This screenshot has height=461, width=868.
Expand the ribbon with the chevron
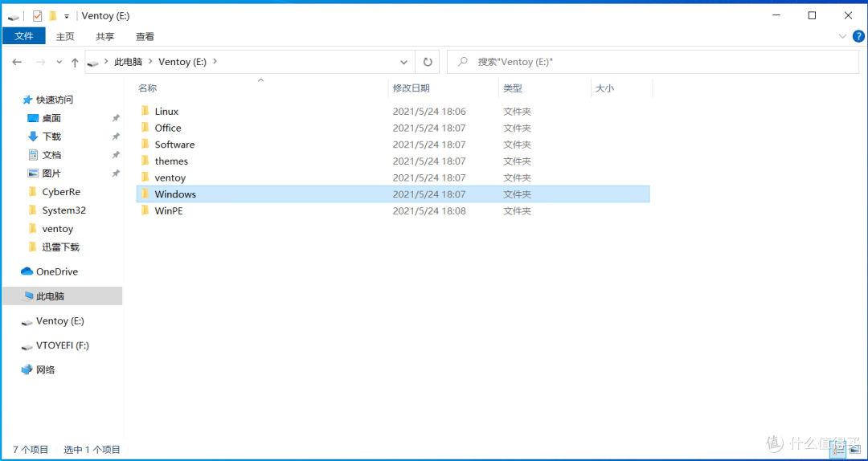[843, 36]
